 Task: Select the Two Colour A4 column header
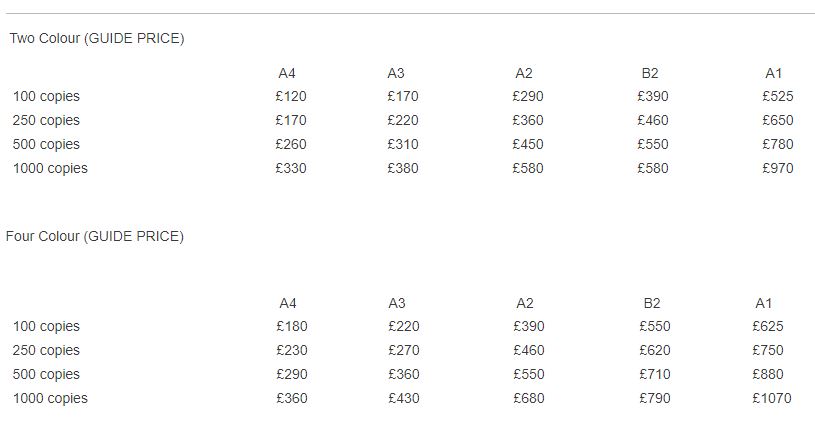click(x=287, y=73)
